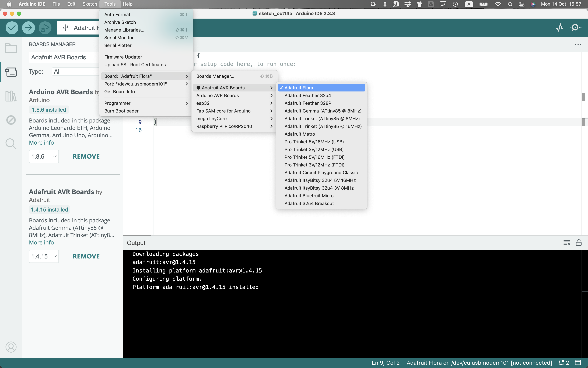
Task: Select the Boards Manager sidebar icon
Action: (x=11, y=72)
